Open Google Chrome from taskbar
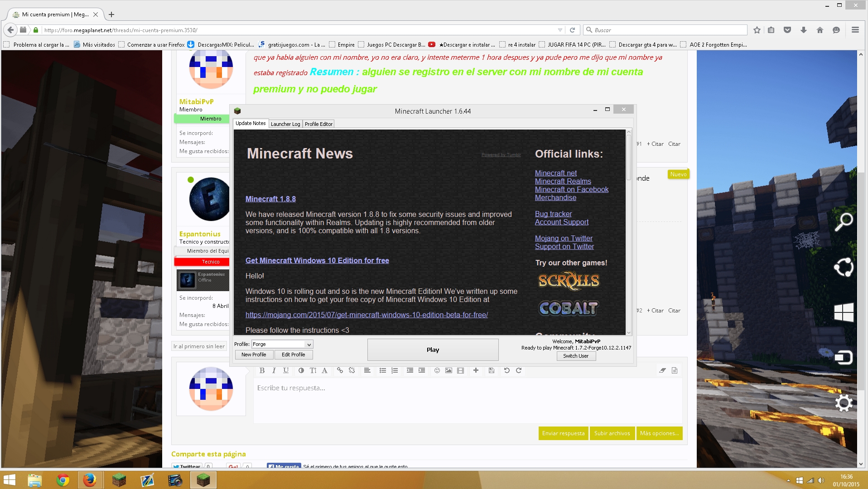 tap(63, 480)
